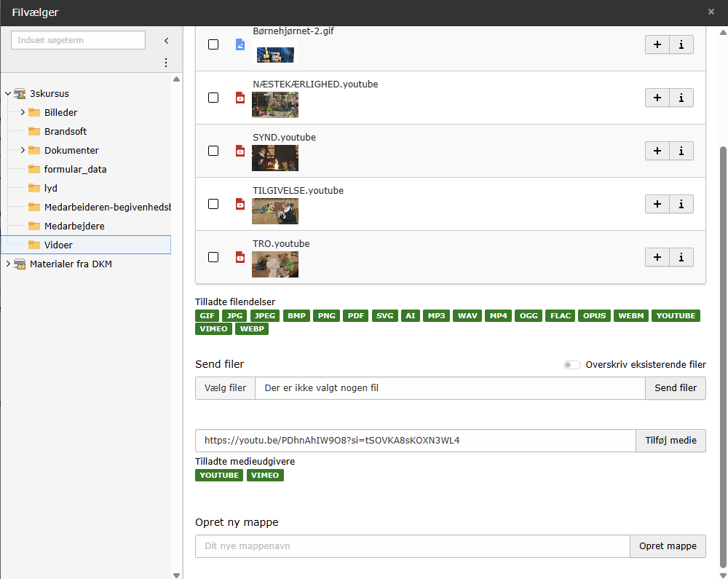728x579 pixels.
Task: Click the plus icon for TILGIVELSE.youtube
Action: coord(657,204)
